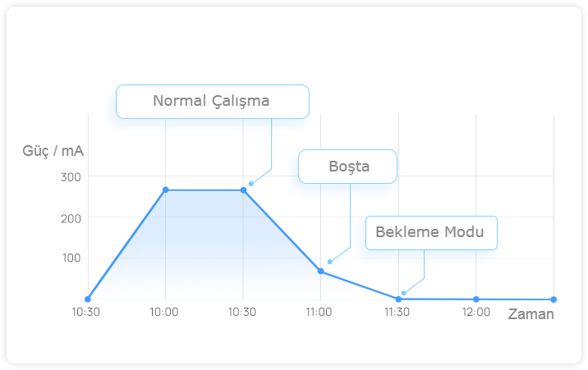This screenshot has height=370, width=588.
Task: Select the line data point at 10:00
Action: point(166,190)
